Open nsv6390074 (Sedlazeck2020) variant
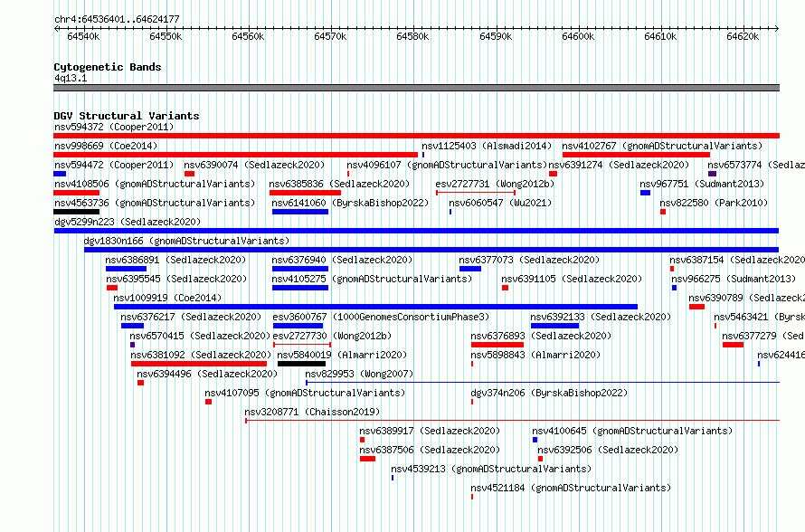This screenshot has width=805, height=532. pyautogui.click(x=255, y=165)
